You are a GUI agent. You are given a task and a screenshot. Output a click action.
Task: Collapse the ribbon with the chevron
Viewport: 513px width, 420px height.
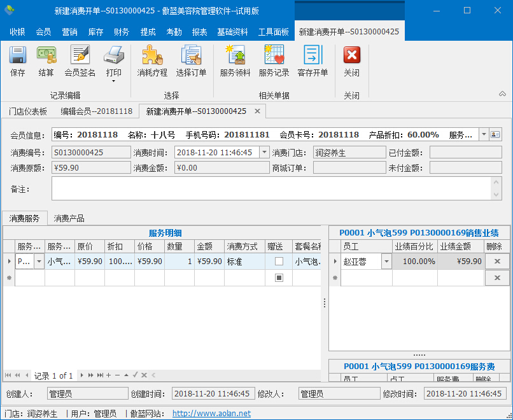pos(503,94)
